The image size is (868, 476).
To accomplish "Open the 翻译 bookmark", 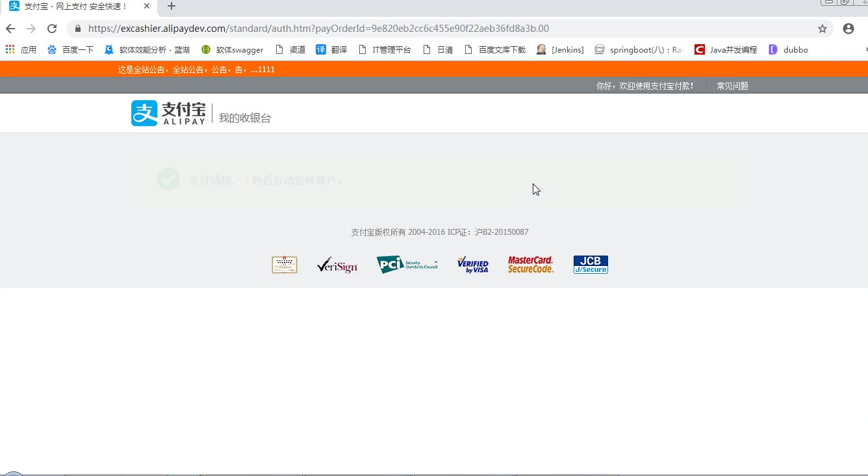I will click(x=331, y=49).
